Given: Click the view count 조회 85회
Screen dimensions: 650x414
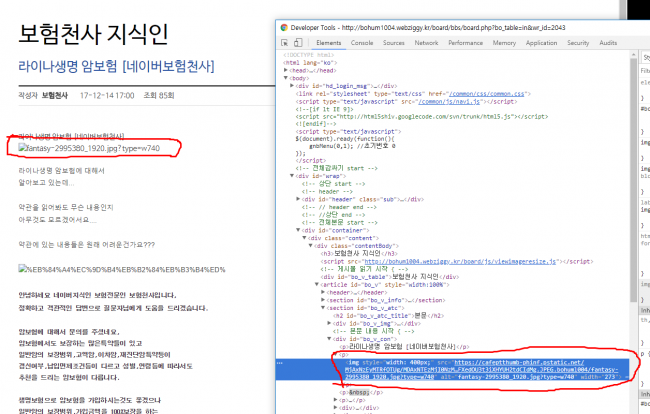Looking at the screenshot, I should click(159, 96).
